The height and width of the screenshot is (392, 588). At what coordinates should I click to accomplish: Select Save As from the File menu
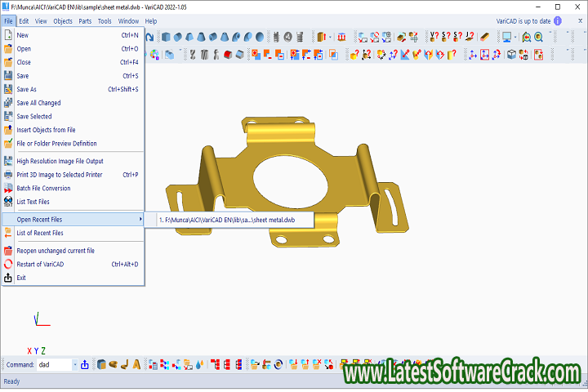pyautogui.click(x=27, y=90)
